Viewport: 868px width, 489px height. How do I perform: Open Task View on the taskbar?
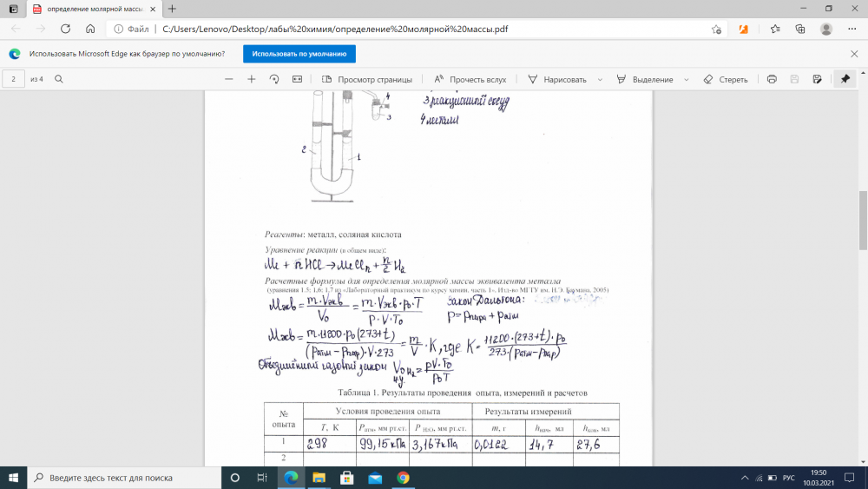[262, 478]
